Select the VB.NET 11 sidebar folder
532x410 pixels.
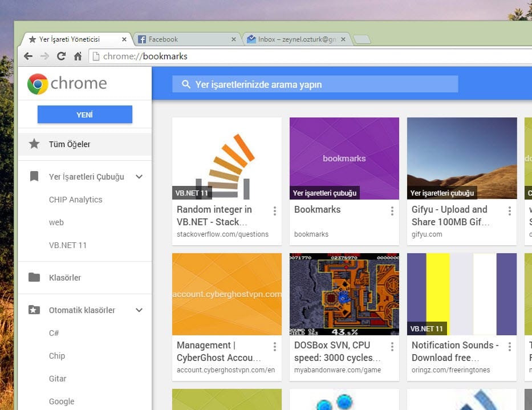coord(68,245)
